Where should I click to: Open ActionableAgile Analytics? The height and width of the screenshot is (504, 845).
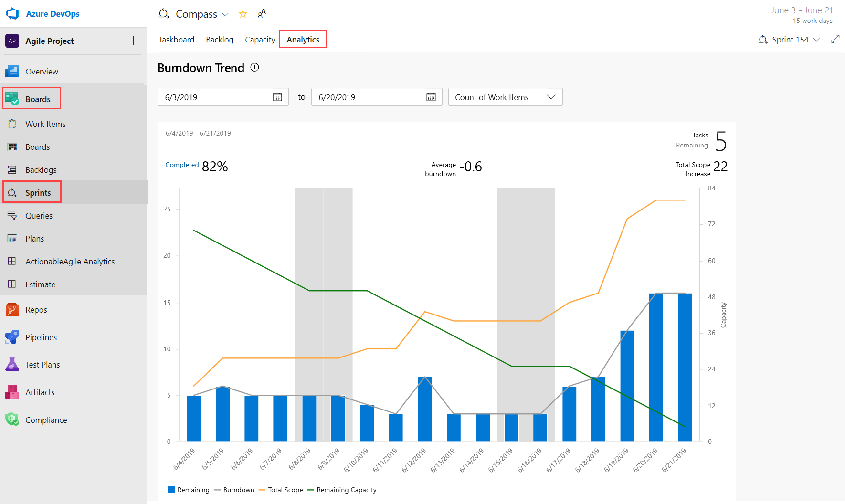coord(70,261)
